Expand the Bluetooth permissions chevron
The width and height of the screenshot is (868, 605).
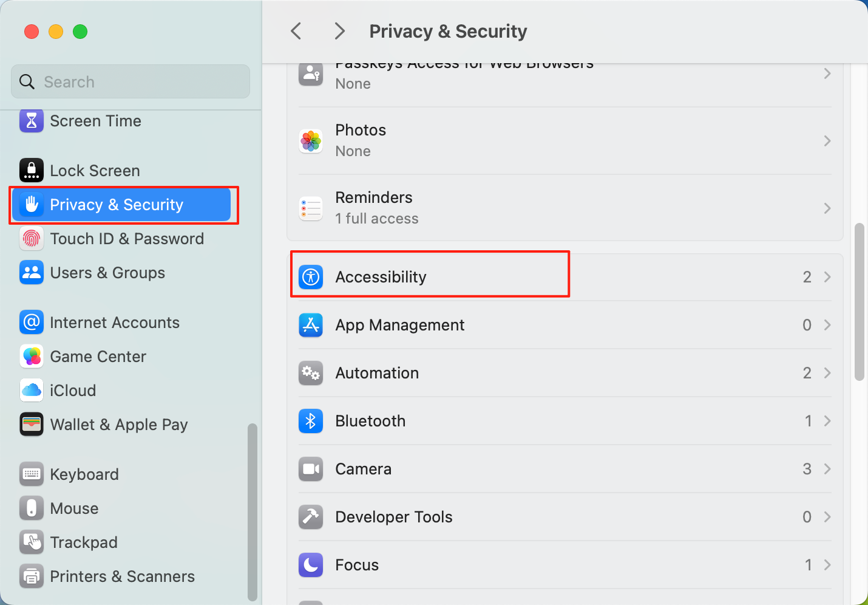pyautogui.click(x=827, y=421)
